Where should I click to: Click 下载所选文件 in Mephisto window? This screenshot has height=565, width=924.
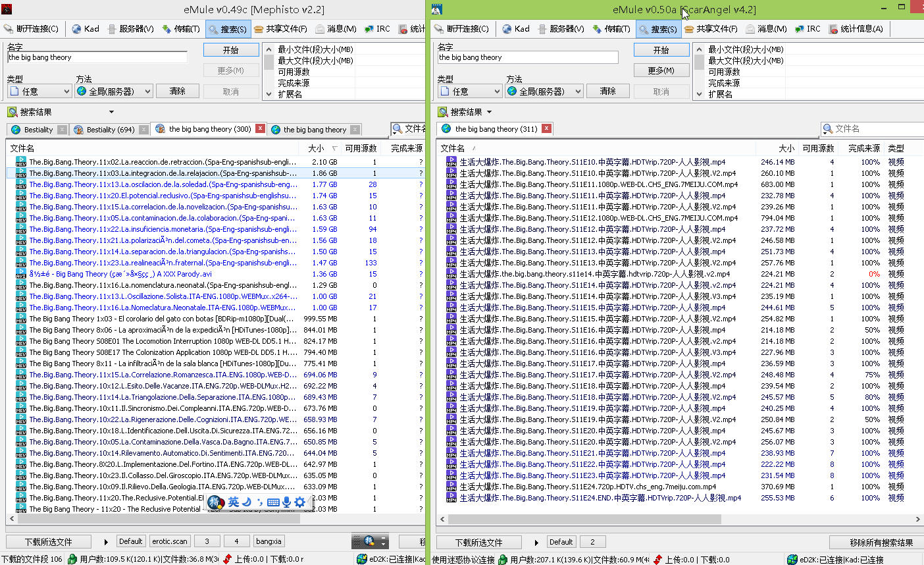click(x=49, y=542)
